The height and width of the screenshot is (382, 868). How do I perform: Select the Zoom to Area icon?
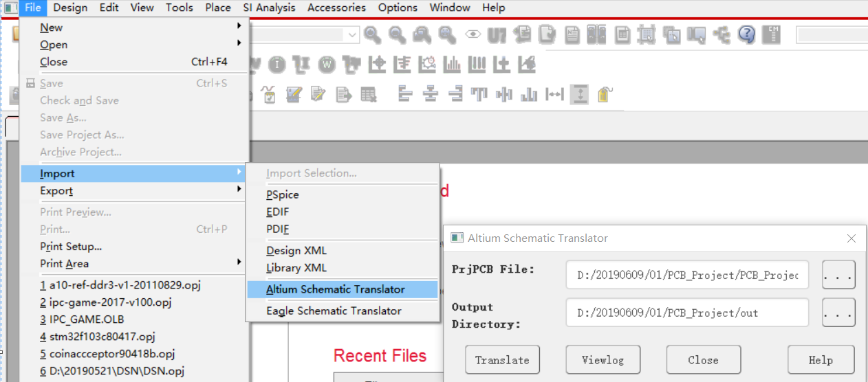[x=422, y=34]
